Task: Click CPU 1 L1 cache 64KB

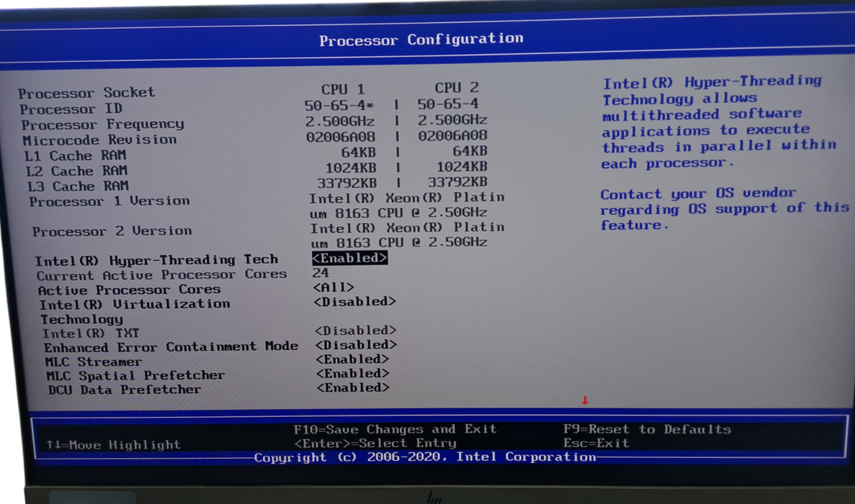Action: click(358, 153)
